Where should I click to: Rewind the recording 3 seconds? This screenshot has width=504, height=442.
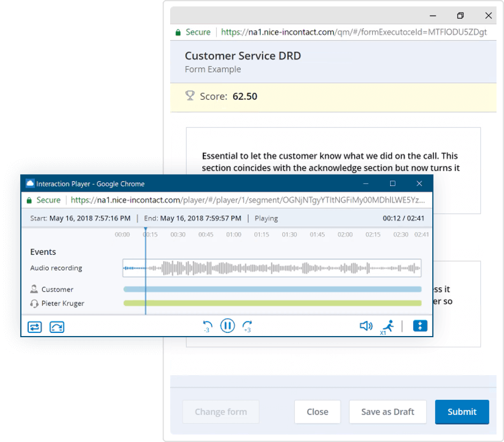pyautogui.click(x=207, y=325)
